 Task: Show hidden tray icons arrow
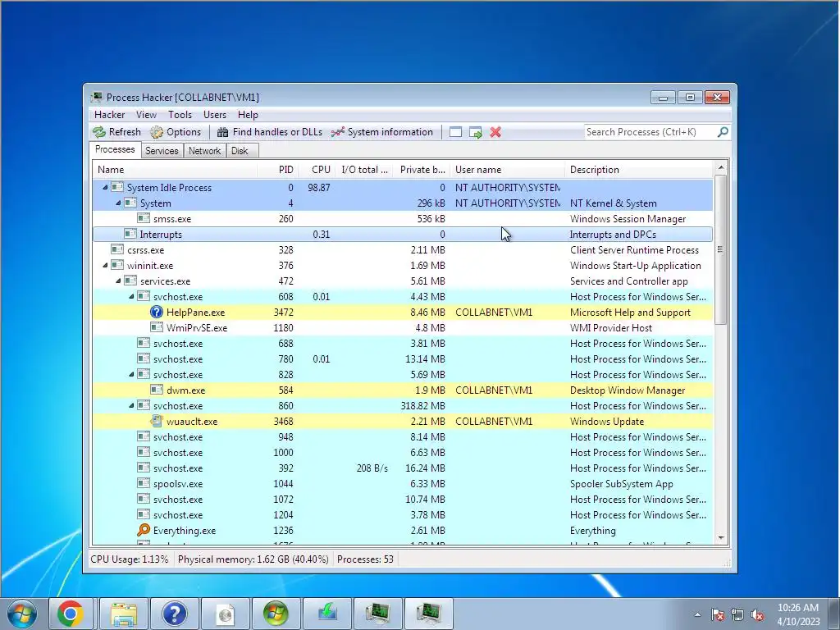coord(697,614)
